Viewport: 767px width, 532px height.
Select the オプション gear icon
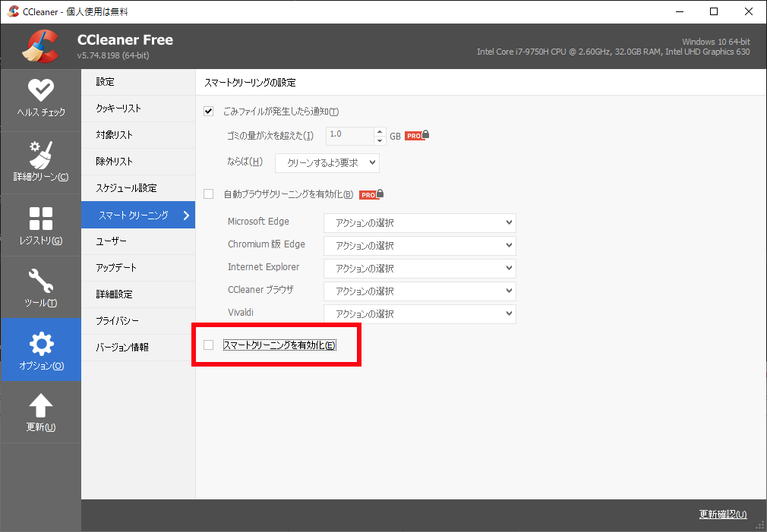click(41, 344)
